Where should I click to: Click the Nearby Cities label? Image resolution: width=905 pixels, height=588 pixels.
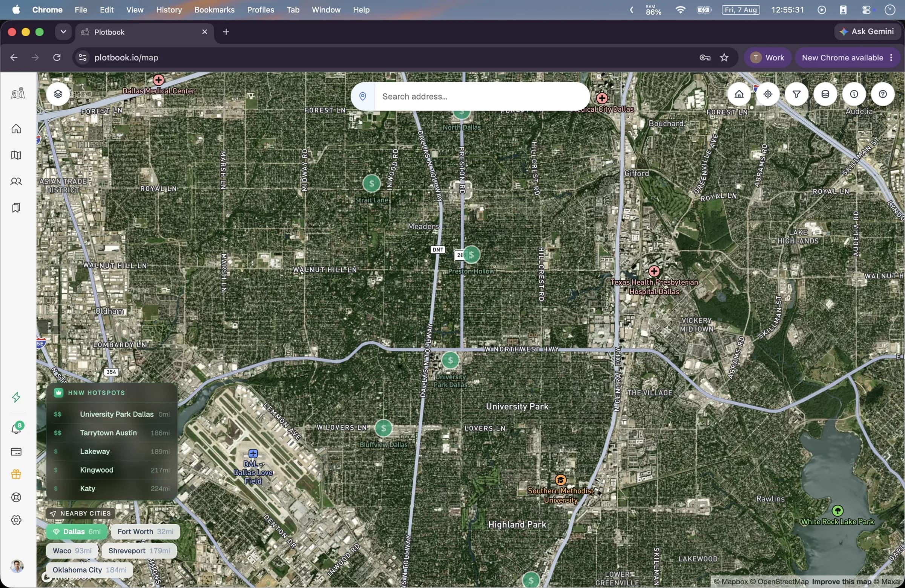(81, 513)
